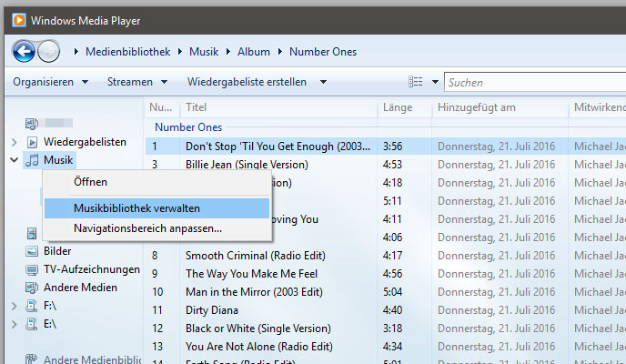Screen dimensions: 626x364
Task: Click the arrow before Medienbibliothek breadcrumb
Action: point(76,52)
